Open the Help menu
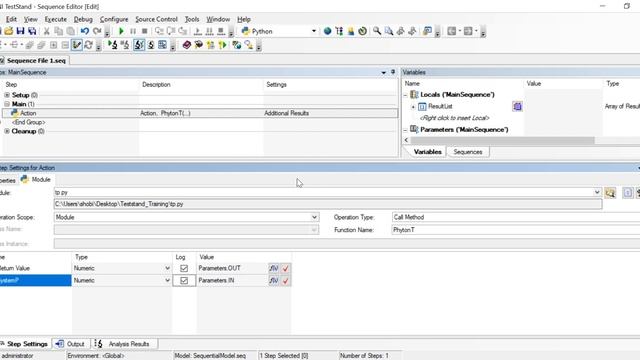 (244, 19)
